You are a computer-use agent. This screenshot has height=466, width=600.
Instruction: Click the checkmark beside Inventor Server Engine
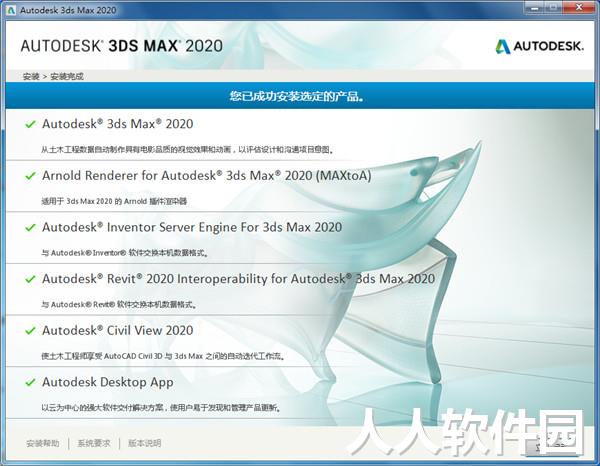point(30,228)
